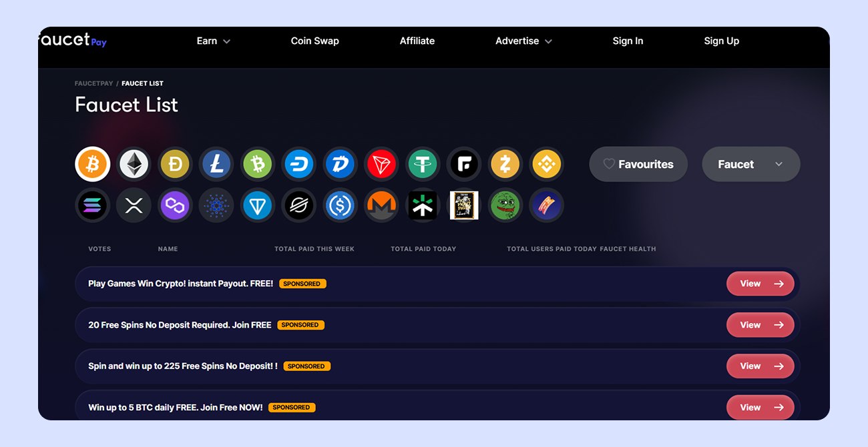Click the SPONSORED badge on 5 BTC row
The image size is (868, 447).
click(x=292, y=407)
